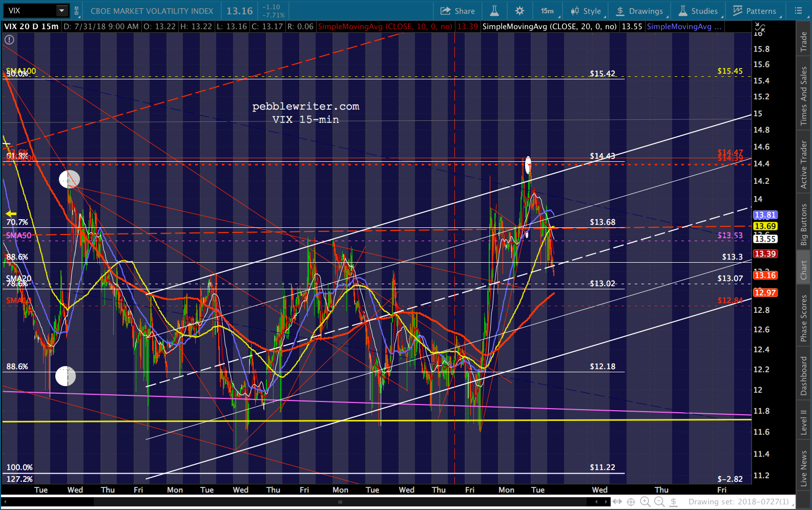812x510 pixels.
Task: Click the VIX symbol input field
Action: point(30,11)
